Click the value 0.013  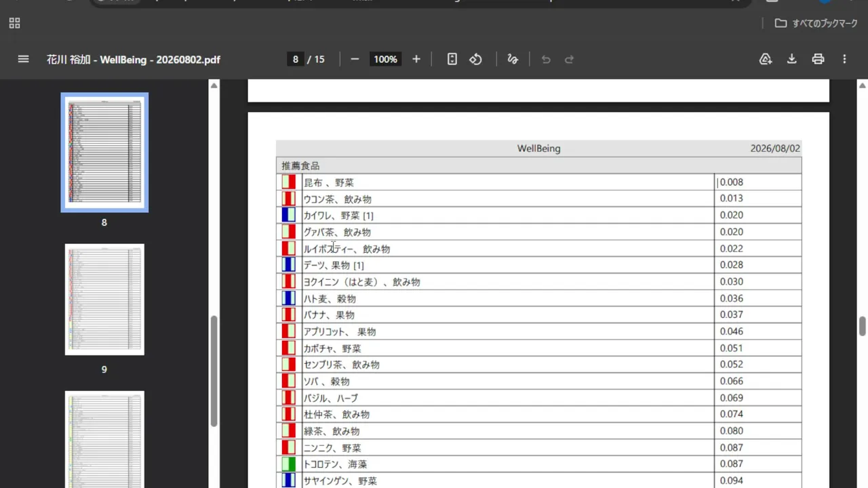point(731,199)
